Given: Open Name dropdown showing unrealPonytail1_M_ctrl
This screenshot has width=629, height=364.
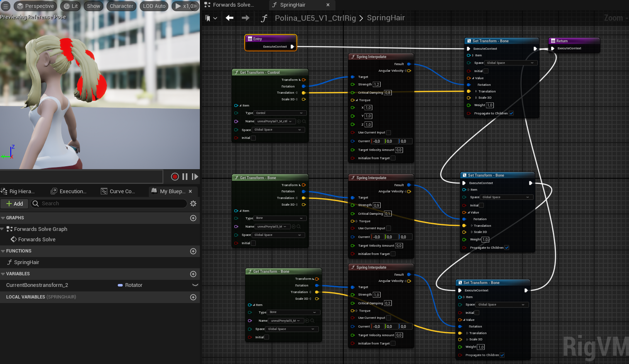Looking at the screenshot, I should (275, 121).
